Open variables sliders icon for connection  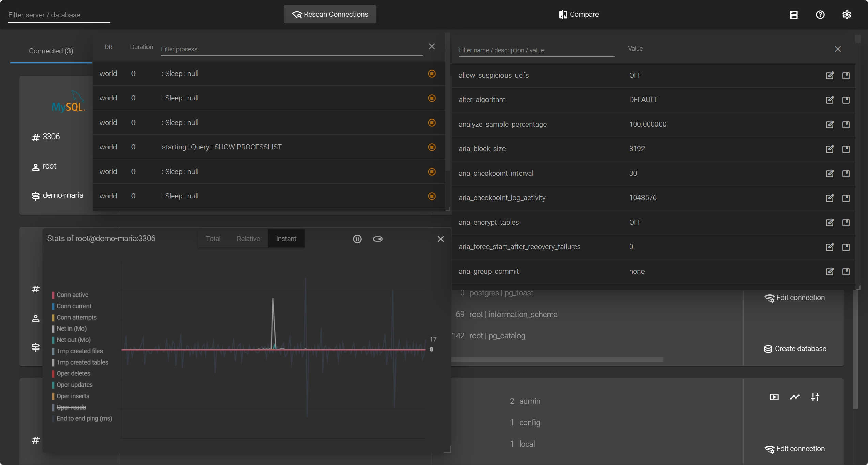pos(815,397)
